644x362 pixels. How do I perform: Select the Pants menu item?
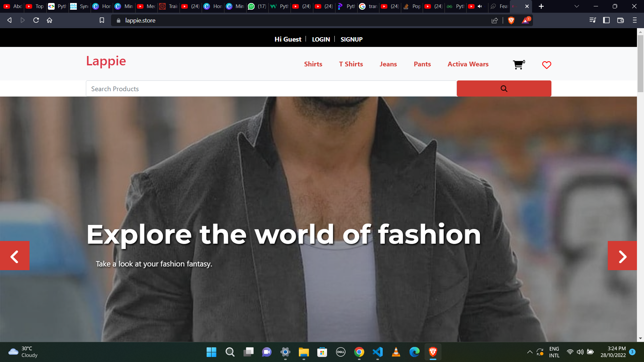coord(422,64)
